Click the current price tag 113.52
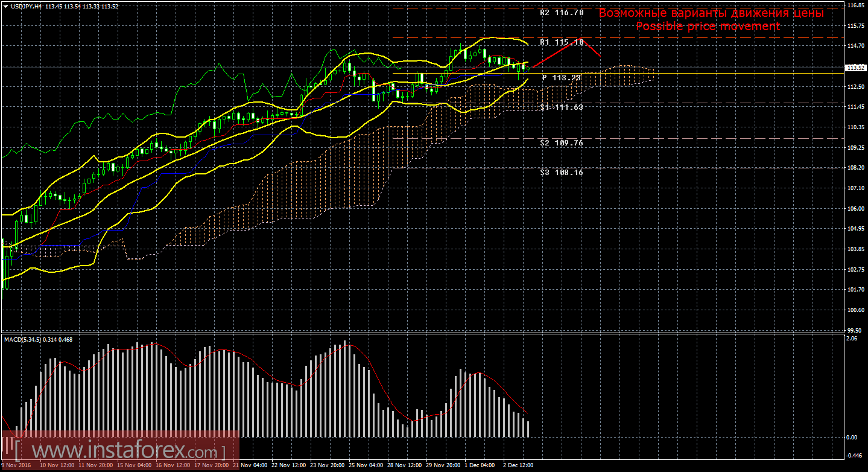Screen dimensions: 868x472 click(x=856, y=68)
